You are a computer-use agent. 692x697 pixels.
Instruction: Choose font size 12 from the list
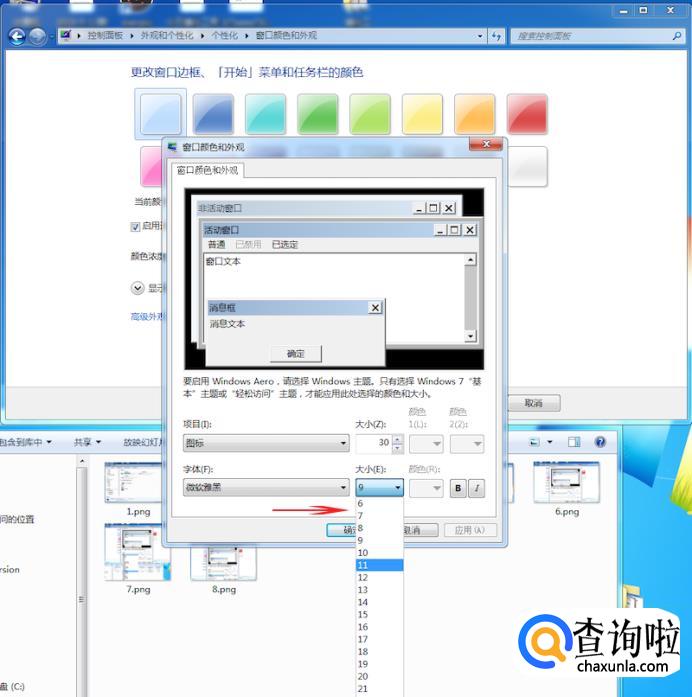point(379,577)
